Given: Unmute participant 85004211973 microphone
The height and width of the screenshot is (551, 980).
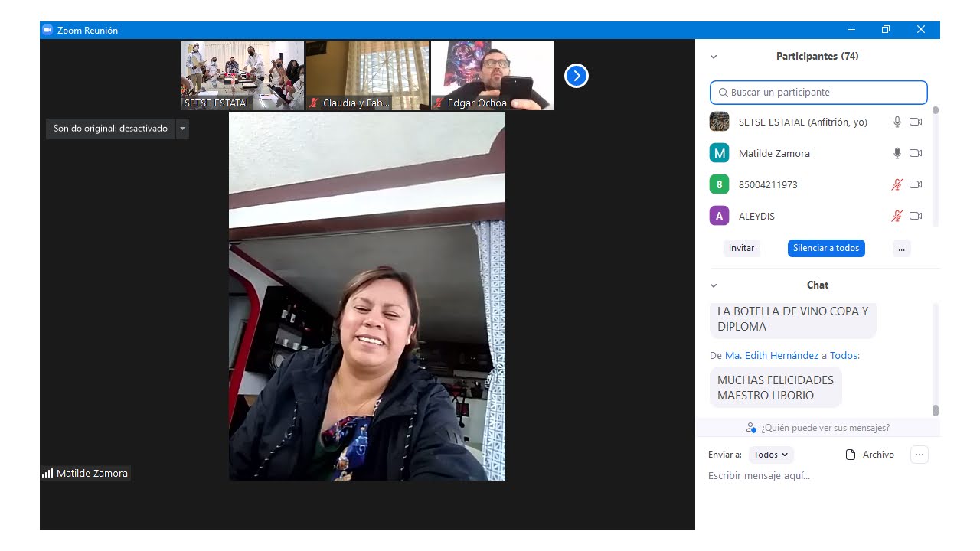Looking at the screenshot, I should coord(897,184).
